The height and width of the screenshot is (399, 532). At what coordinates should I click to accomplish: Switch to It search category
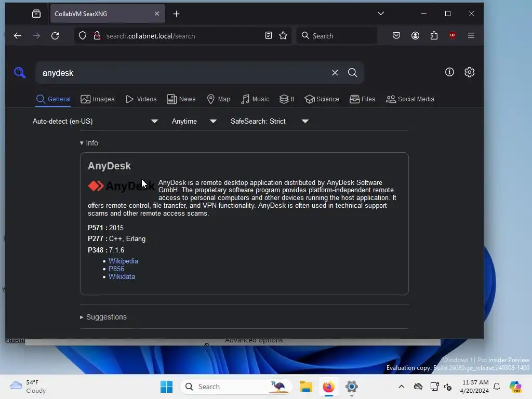pyautogui.click(x=287, y=99)
